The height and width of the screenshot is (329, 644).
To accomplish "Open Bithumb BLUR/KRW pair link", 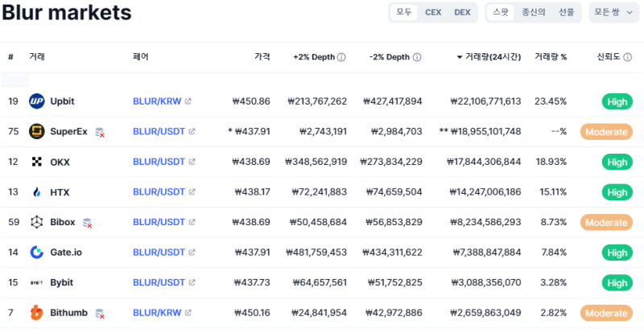I will [x=157, y=313].
